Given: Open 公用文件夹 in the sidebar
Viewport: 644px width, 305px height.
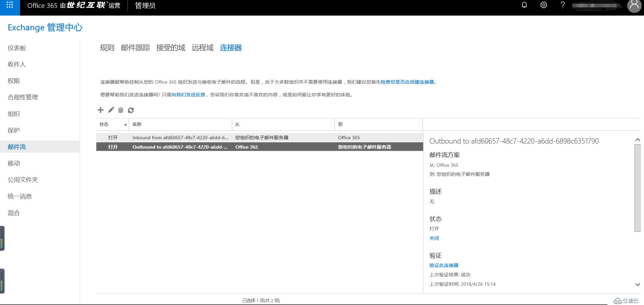Looking at the screenshot, I should click(23, 180).
